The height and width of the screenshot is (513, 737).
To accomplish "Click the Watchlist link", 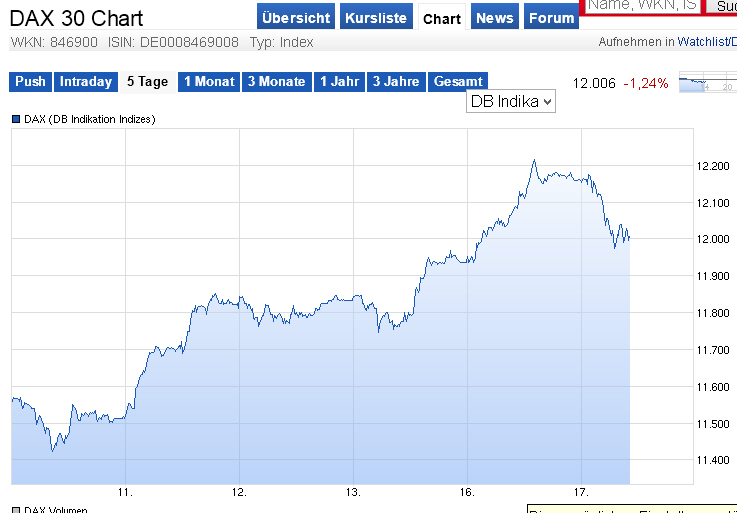I will coord(707,42).
